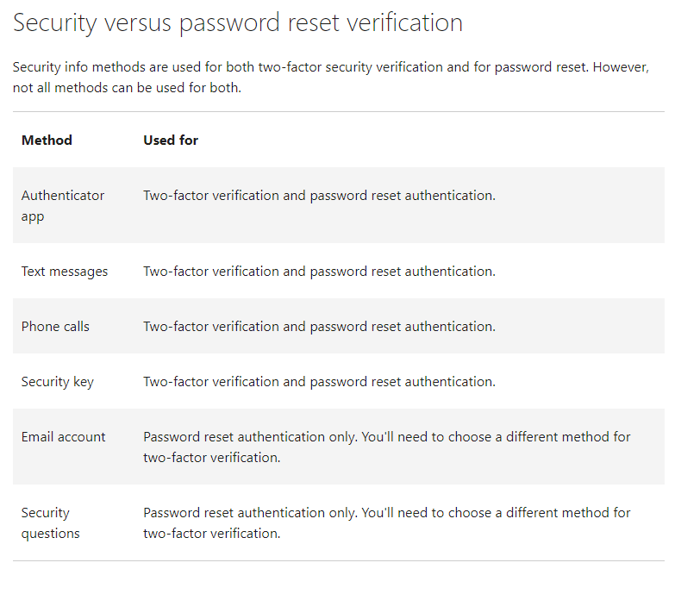Image resolution: width=700 pixels, height=594 pixels.
Task: Click the Security questions row's password reset description
Action: [386, 522]
